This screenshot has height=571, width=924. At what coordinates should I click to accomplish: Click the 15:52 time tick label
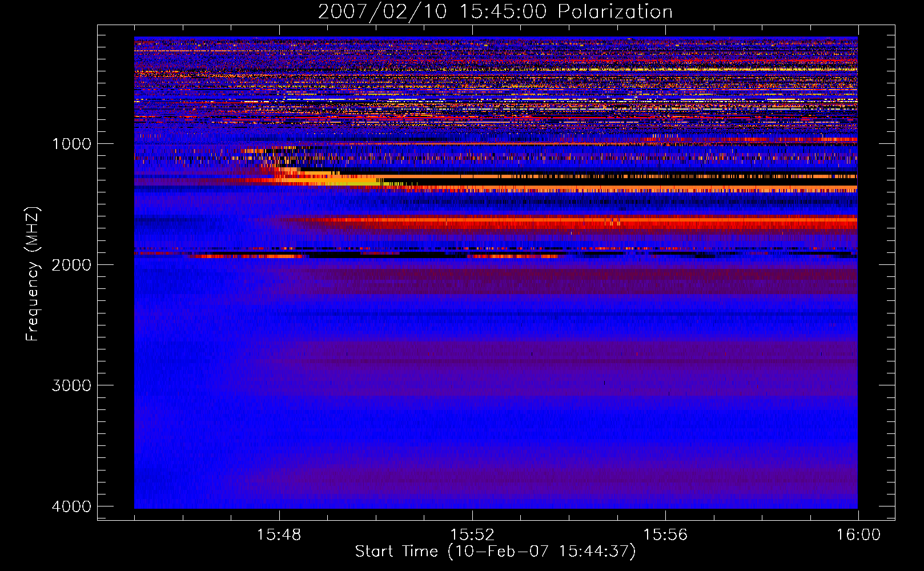pyautogui.click(x=472, y=535)
